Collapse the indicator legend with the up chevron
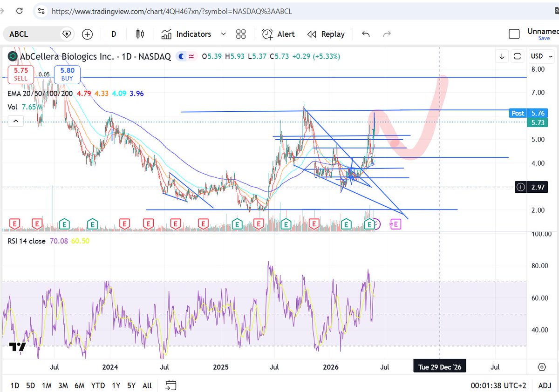The image size is (559, 392). tap(15, 122)
